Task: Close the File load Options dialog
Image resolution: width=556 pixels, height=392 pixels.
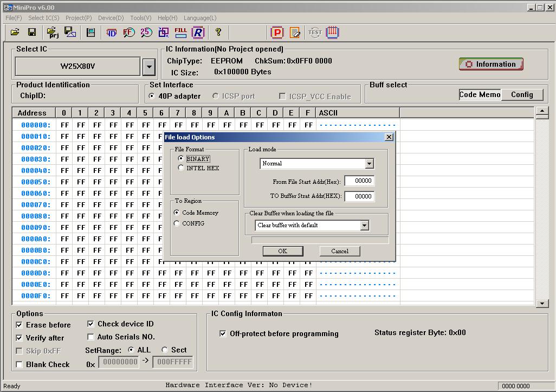Action: click(x=389, y=137)
